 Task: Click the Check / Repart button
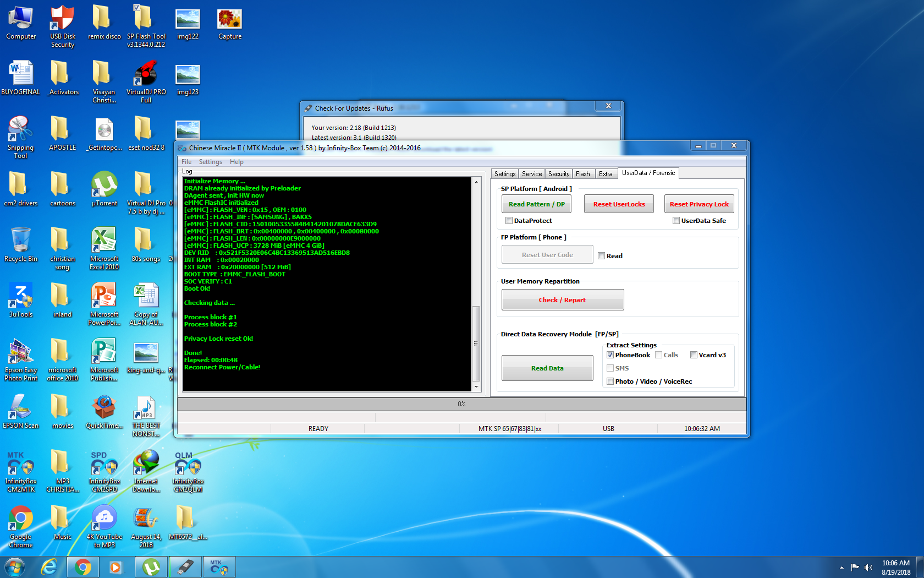pyautogui.click(x=563, y=300)
